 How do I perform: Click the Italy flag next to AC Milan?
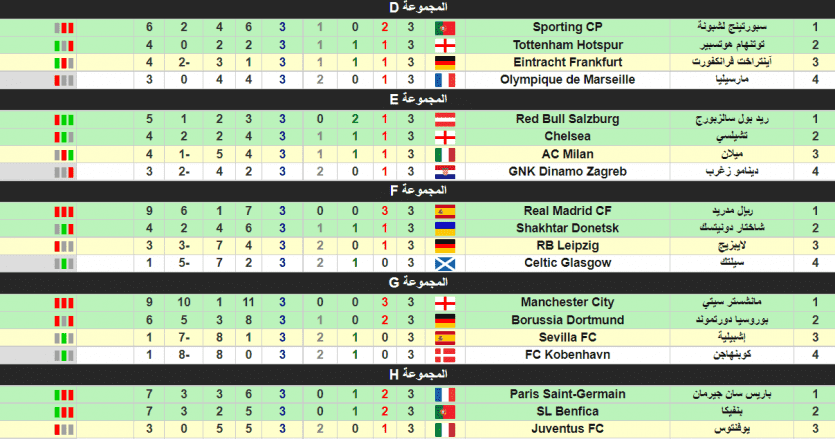(x=445, y=155)
